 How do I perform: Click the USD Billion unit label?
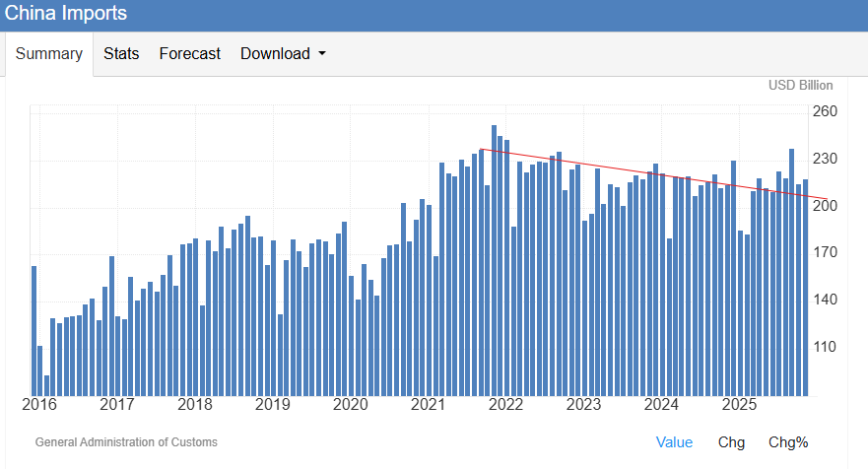(x=800, y=86)
